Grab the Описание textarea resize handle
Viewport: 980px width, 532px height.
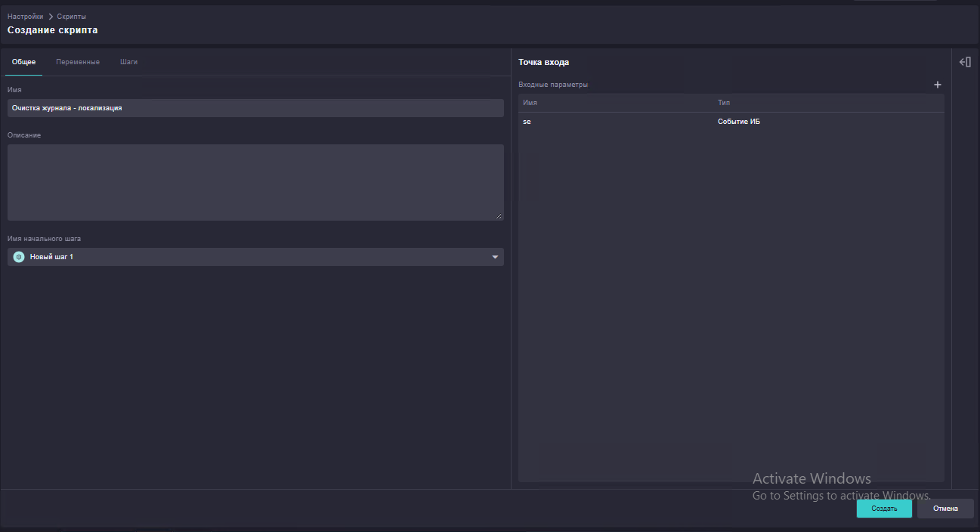[499, 216]
